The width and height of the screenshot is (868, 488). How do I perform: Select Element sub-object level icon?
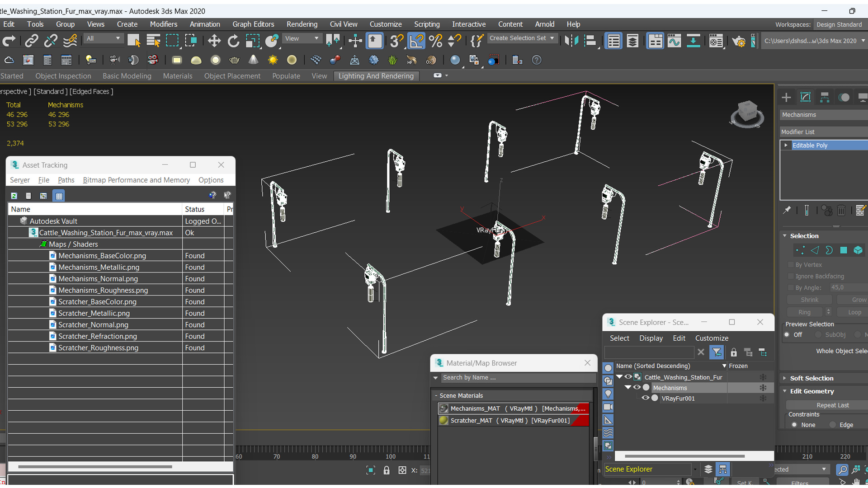(x=858, y=250)
